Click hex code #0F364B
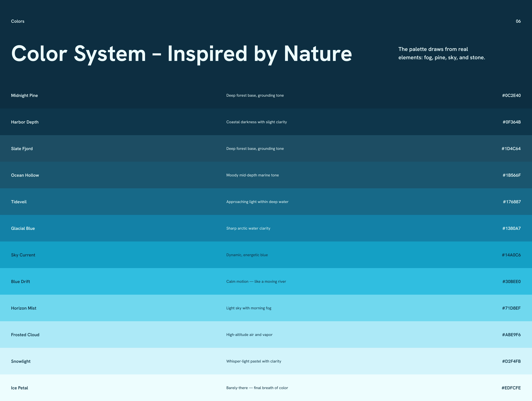 click(511, 122)
